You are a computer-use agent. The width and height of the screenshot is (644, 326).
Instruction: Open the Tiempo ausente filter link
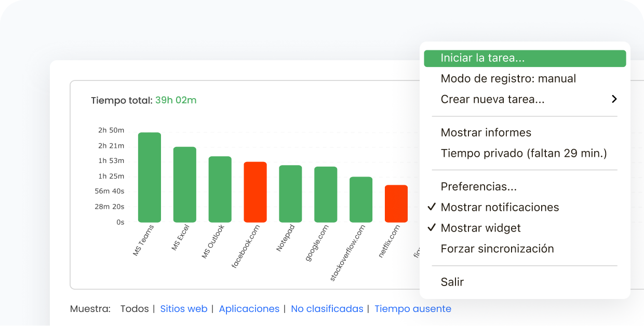(x=412, y=309)
